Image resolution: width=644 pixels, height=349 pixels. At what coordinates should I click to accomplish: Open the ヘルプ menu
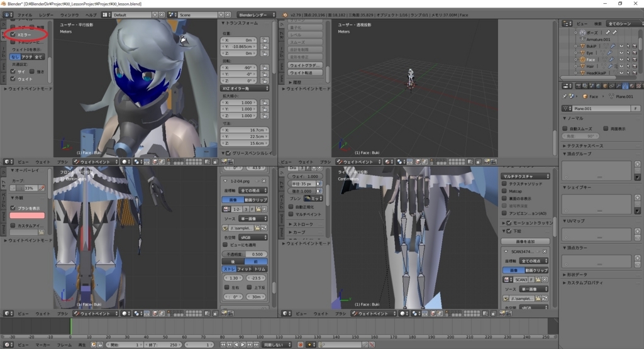[x=91, y=15]
